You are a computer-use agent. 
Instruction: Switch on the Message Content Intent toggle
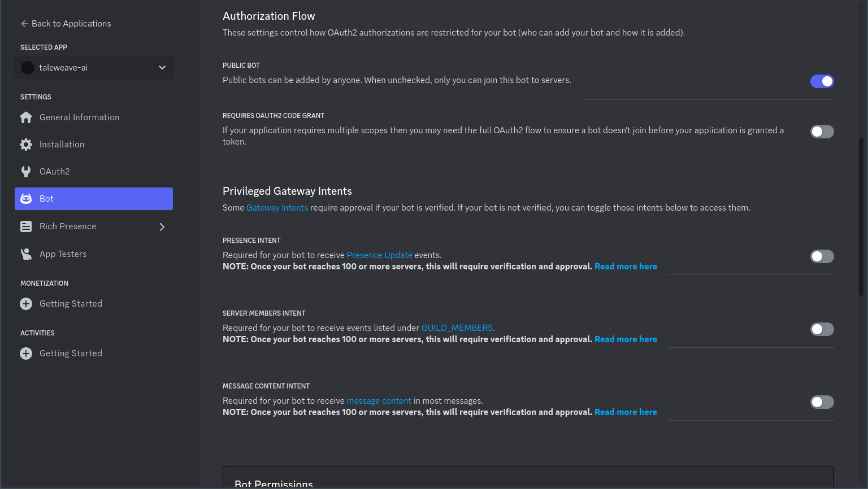(x=822, y=402)
